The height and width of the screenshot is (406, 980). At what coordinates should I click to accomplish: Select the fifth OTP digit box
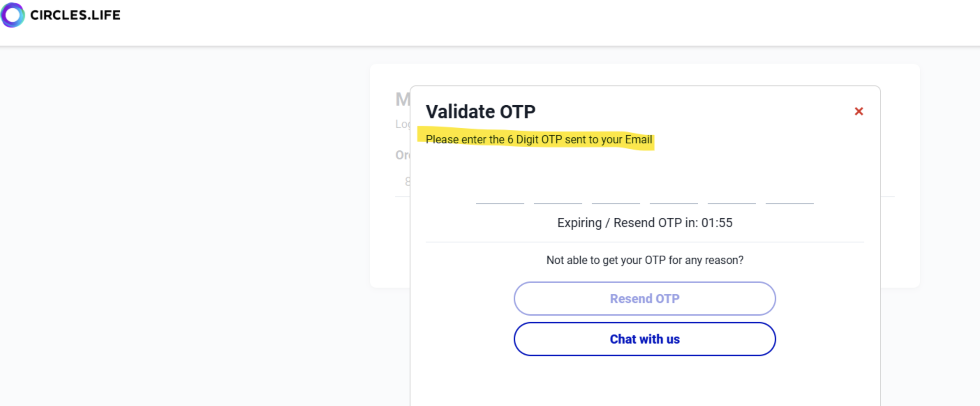[732, 195]
